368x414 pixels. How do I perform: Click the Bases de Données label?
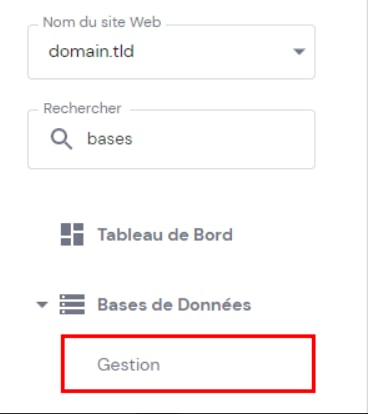point(174,304)
